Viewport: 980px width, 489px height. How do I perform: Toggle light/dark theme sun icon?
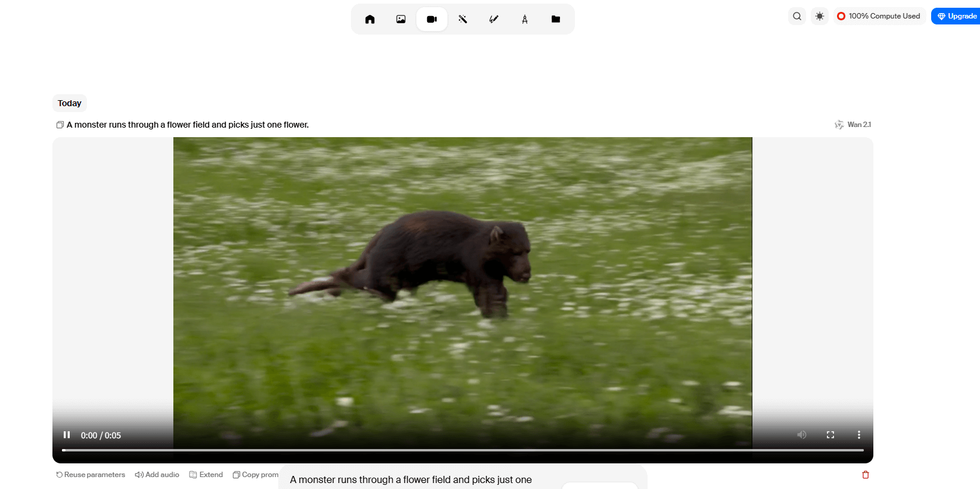820,16
